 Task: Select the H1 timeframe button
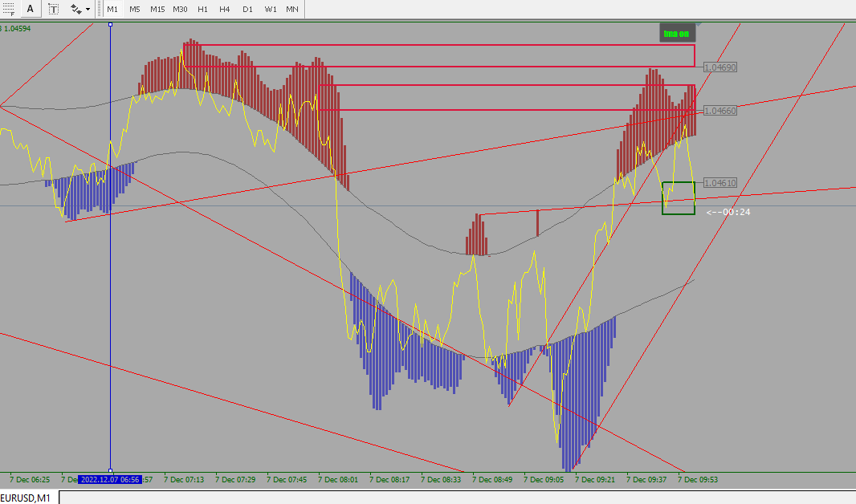pos(202,9)
